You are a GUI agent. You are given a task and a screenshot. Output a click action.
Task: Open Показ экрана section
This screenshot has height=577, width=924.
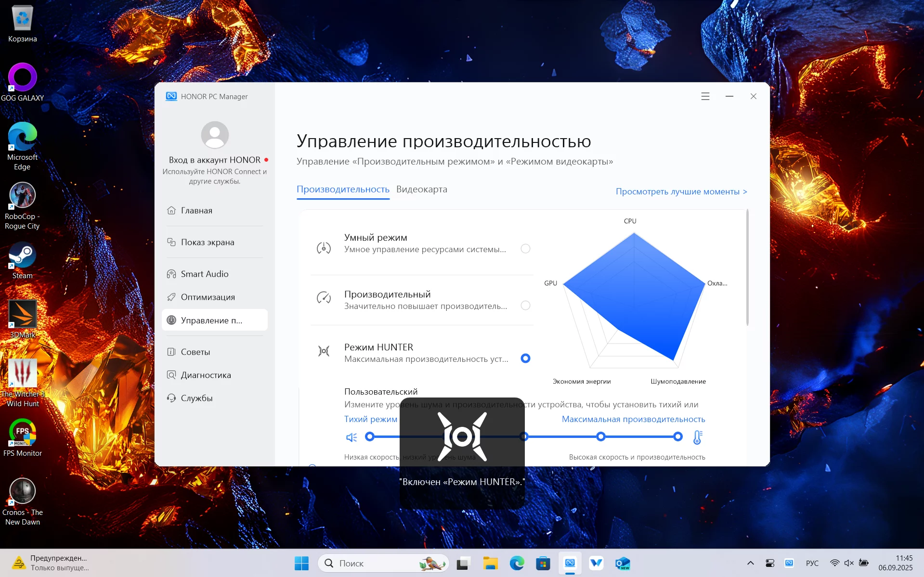pyautogui.click(x=215, y=242)
